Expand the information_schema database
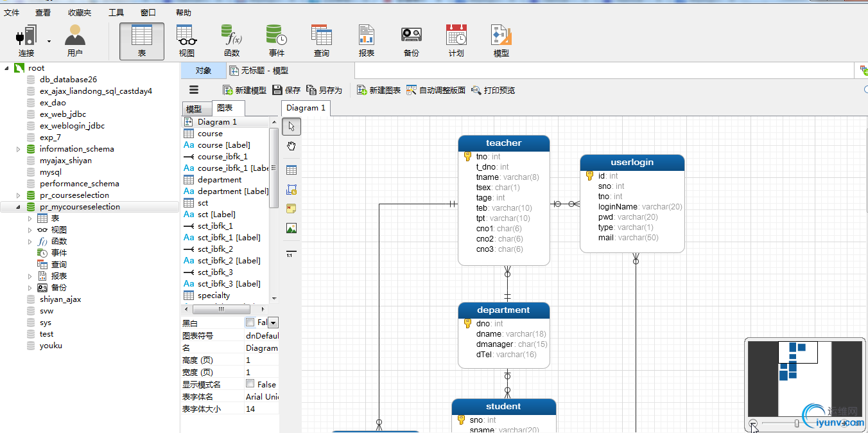Viewport: 868px width, 433px height. pos(19,149)
